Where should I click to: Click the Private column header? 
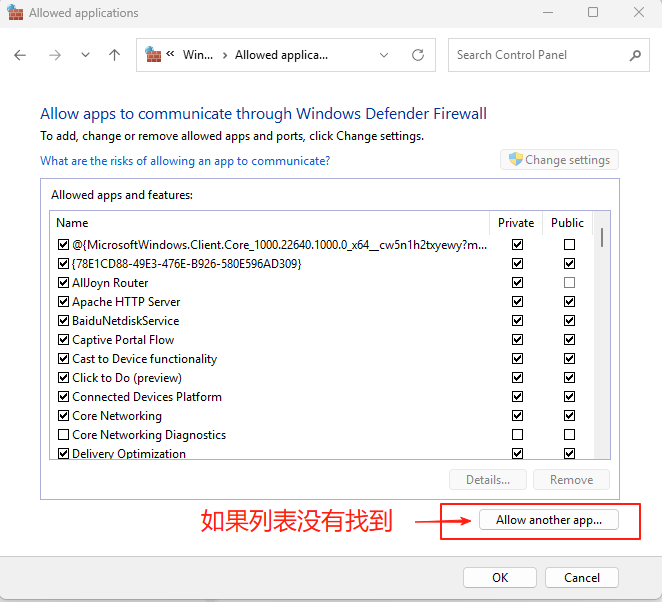click(x=516, y=223)
